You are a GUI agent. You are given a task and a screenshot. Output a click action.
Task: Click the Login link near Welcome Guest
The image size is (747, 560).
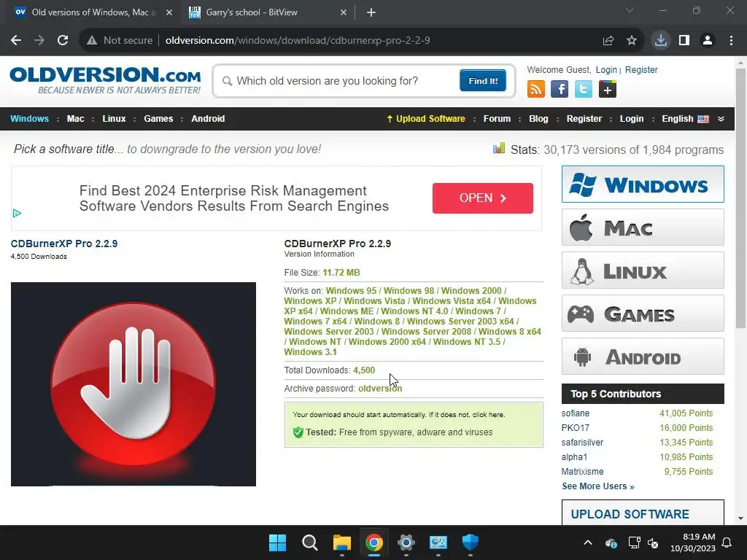(x=606, y=69)
